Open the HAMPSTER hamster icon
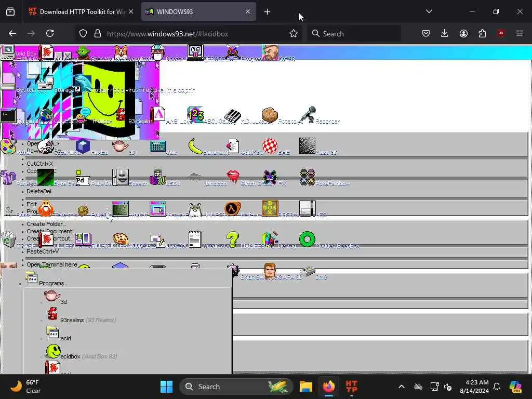This screenshot has width=532, height=399. pyautogui.click(x=195, y=209)
